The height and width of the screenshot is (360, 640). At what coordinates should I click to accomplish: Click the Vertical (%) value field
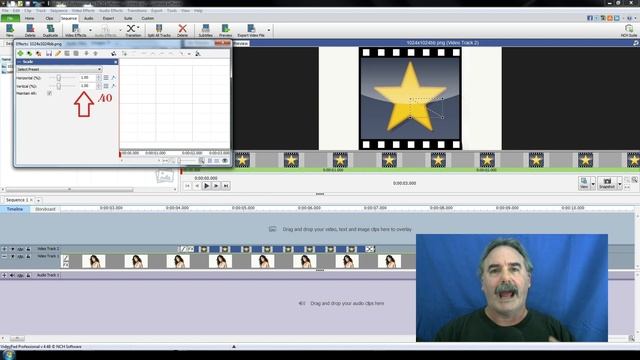pyautogui.click(x=87, y=86)
